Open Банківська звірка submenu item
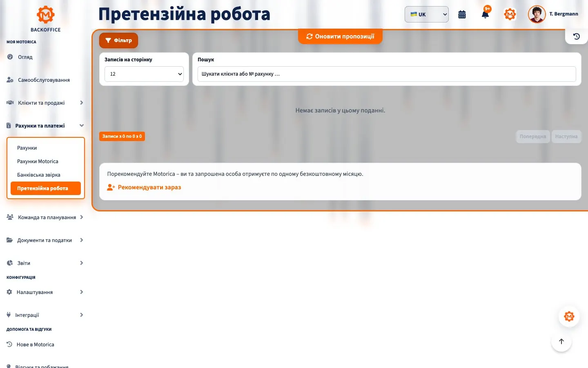 pos(46,175)
